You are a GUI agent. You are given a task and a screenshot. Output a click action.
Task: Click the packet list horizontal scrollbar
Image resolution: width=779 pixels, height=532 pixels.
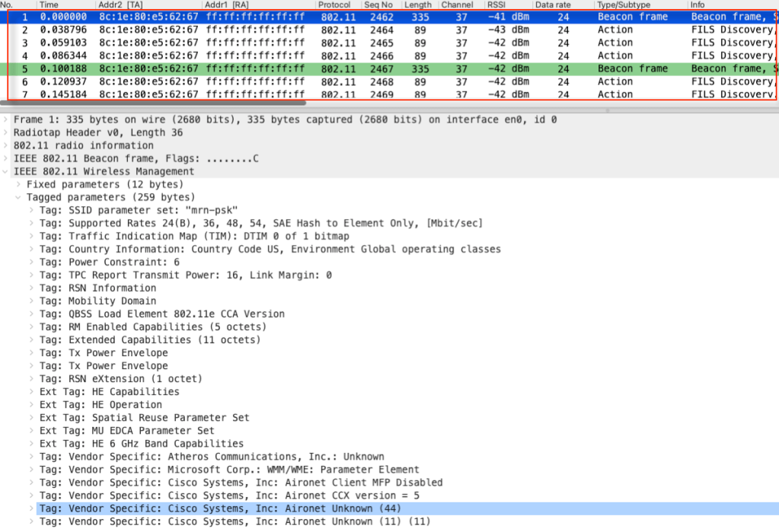(152, 102)
